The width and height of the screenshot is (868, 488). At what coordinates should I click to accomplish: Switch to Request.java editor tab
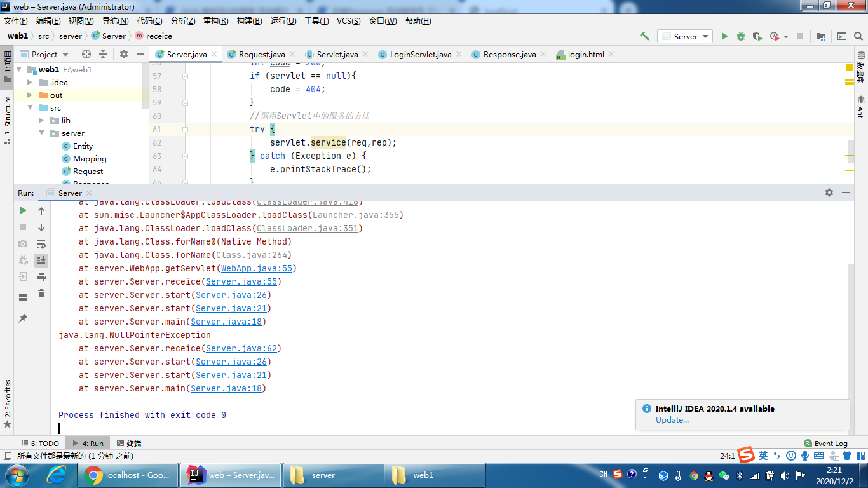(x=262, y=54)
